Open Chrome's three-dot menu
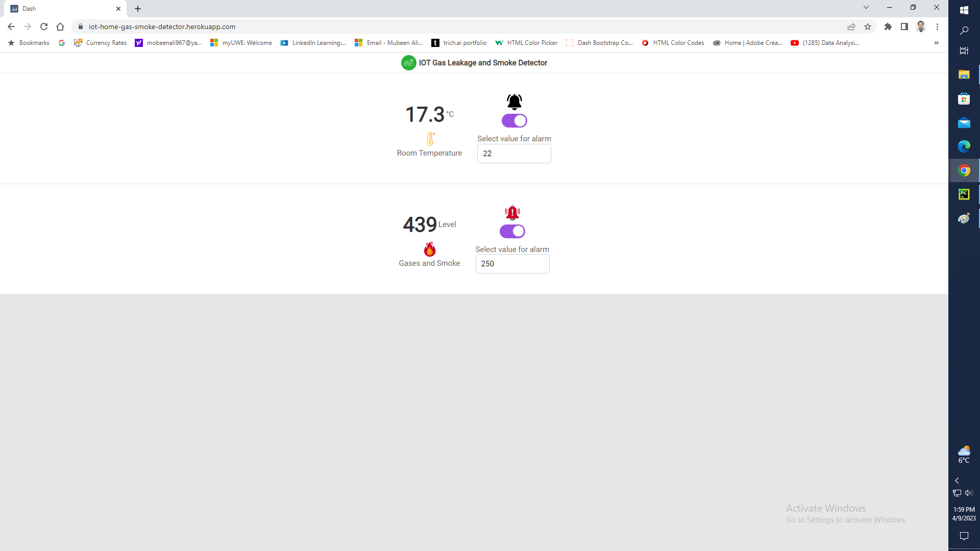Viewport: 980px width, 551px height. [x=937, y=27]
